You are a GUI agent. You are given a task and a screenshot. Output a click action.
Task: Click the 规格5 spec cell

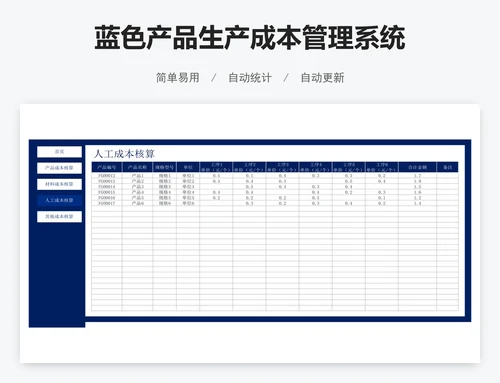click(x=165, y=198)
